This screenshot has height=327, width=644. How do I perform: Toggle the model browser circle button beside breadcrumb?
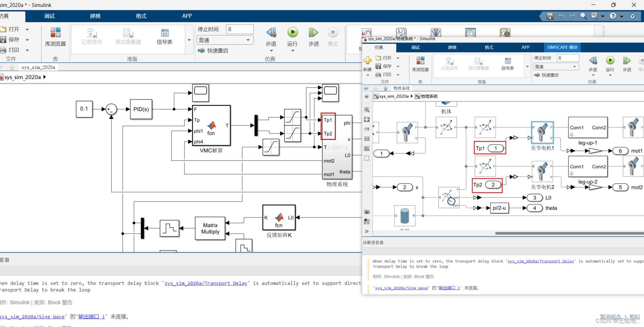pos(367,96)
